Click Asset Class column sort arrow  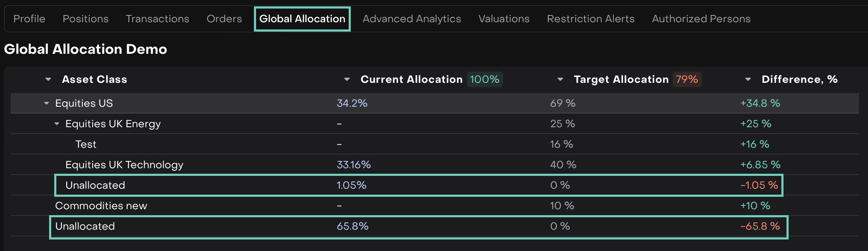[x=48, y=79]
